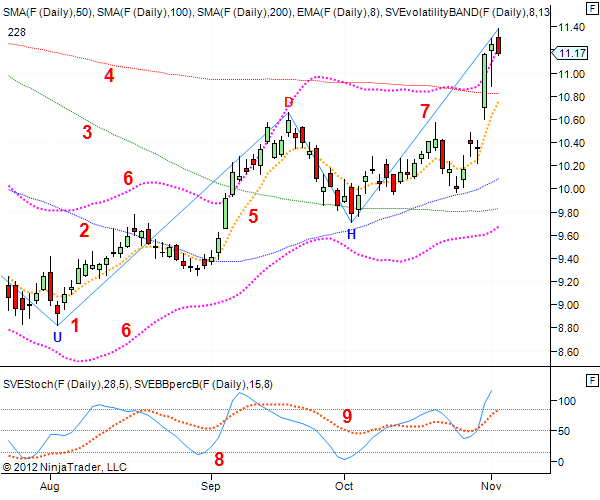Click the 0 level on stochastic axis
600x500 pixels.
[x=561, y=462]
